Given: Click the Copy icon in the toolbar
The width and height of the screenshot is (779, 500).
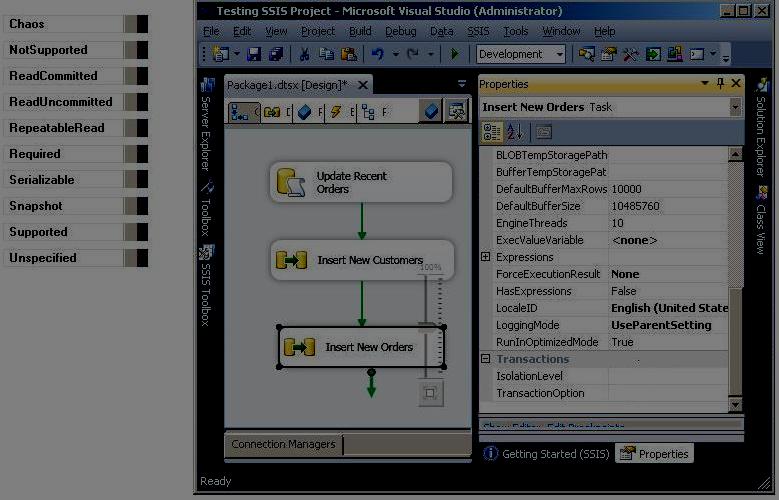Looking at the screenshot, I should click(x=326, y=54).
